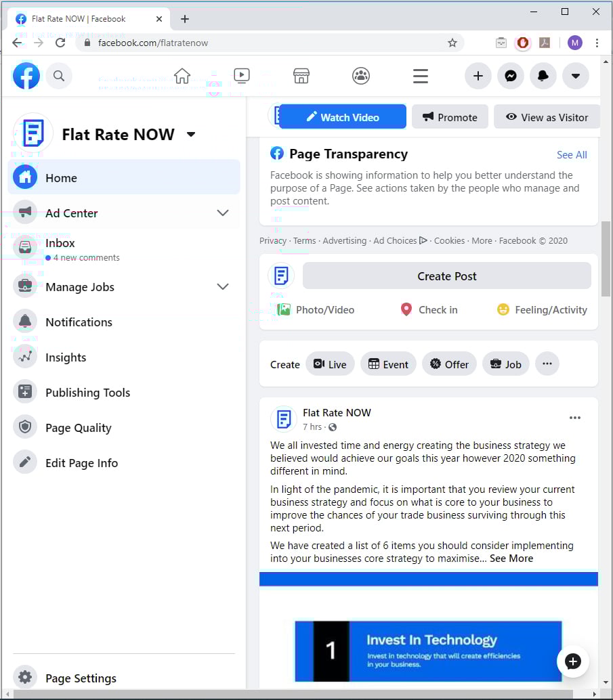Viewport: 613px width, 700px height.
Task: Create a Job listing
Action: (x=506, y=364)
